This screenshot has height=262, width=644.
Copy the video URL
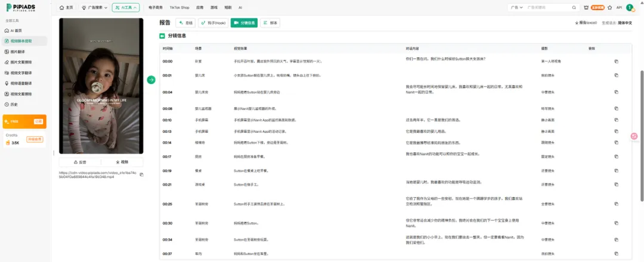[x=142, y=174]
